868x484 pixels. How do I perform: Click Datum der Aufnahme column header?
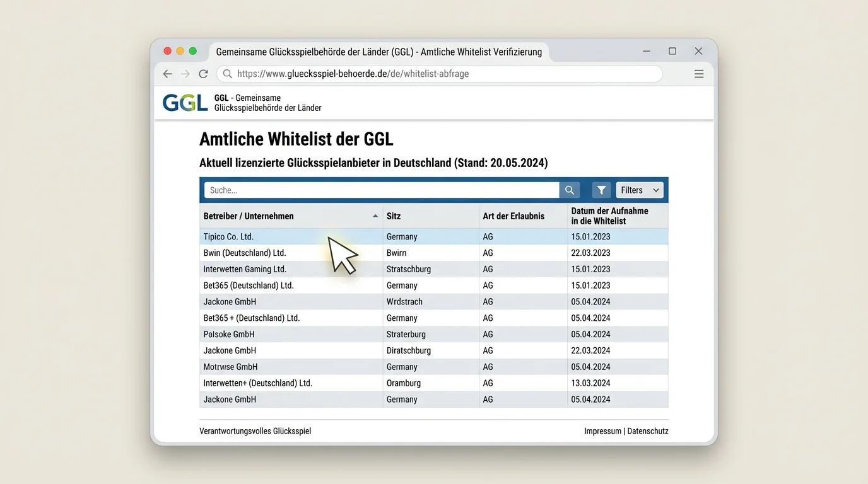pos(618,216)
